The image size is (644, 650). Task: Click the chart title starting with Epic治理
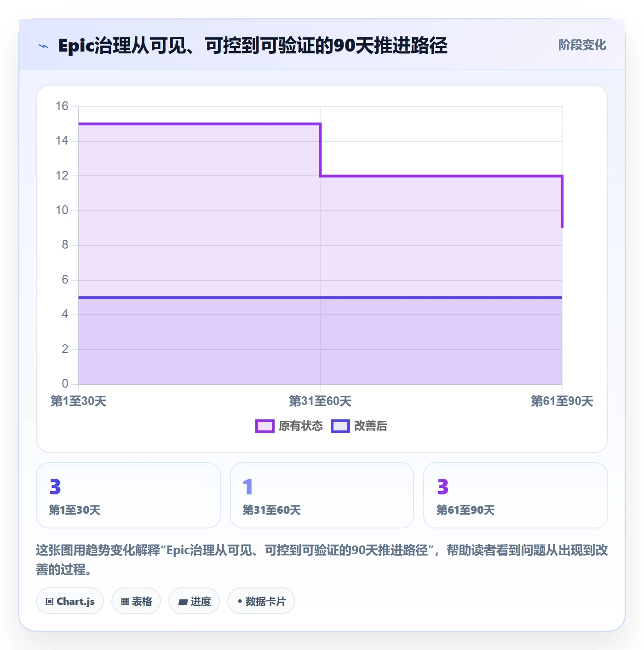click(x=253, y=46)
